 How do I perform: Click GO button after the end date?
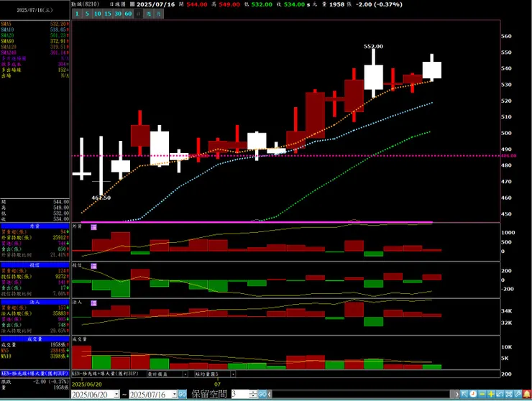click(x=183, y=395)
